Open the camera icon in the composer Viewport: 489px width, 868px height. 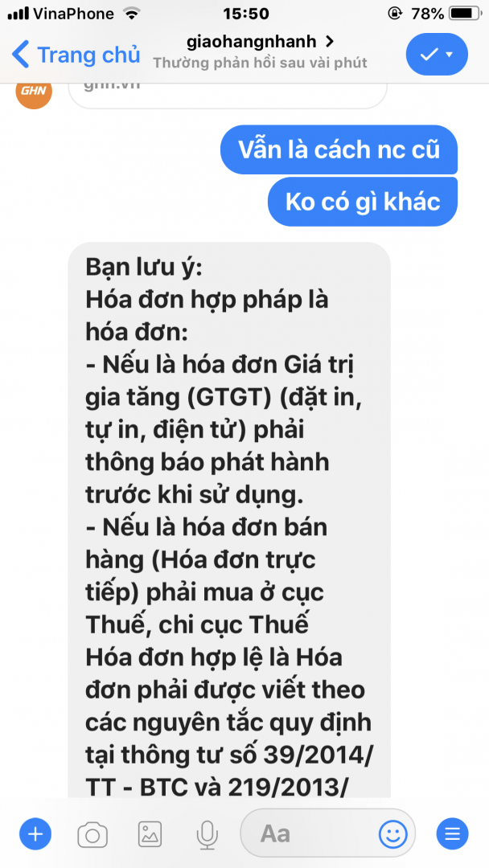coord(92,833)
